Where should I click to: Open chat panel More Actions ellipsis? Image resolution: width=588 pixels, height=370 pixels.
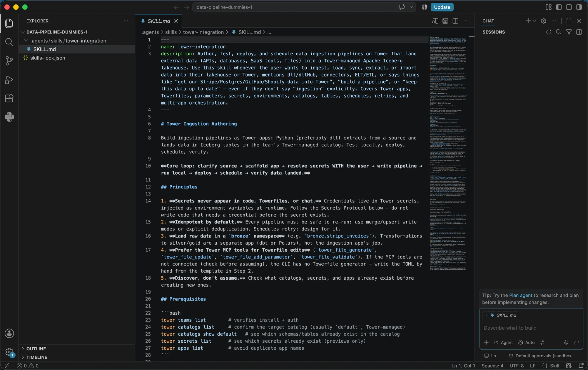tap(554, 21)
